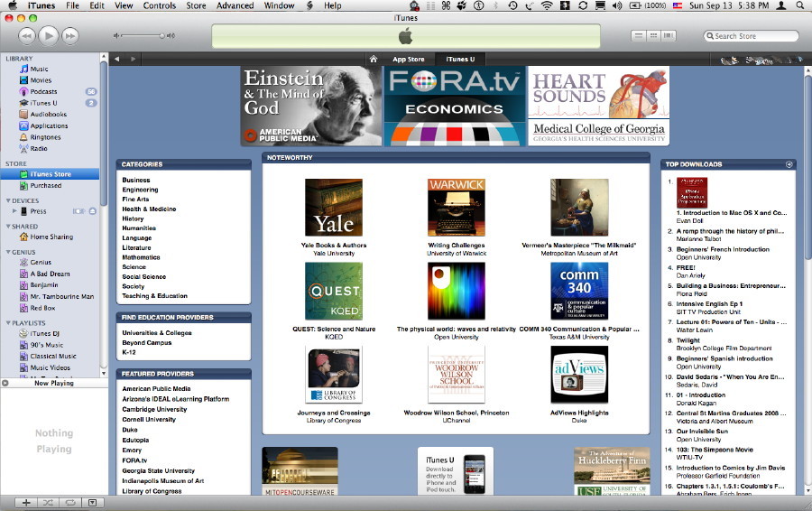Open the Wi-Fi menu bar icon
Image resolution: width=812 pixels, height=511 pixels.
(547, 5)
